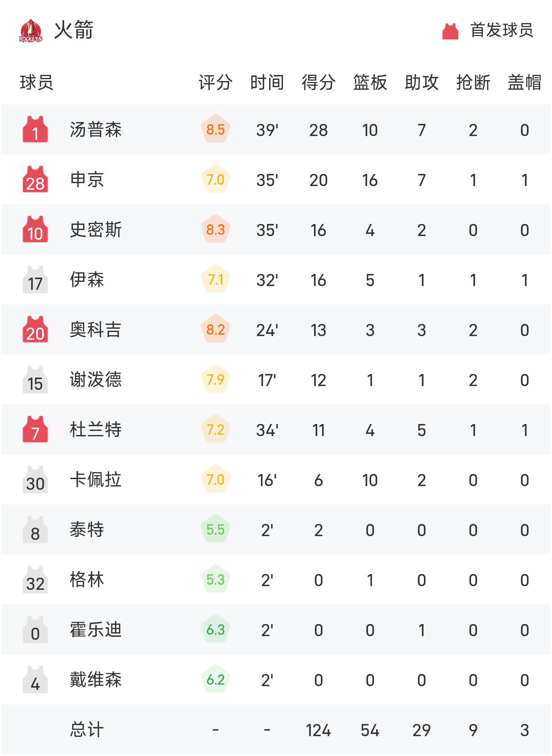Click the red starter jersey legend icon
Screen dimensions: 552x756
pyautogui.click(x=450, y=31)
